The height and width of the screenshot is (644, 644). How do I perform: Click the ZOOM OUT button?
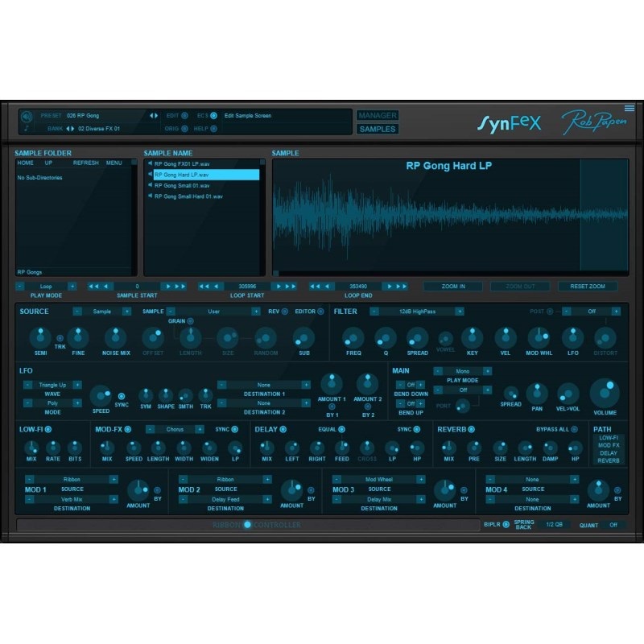(520, 287)
